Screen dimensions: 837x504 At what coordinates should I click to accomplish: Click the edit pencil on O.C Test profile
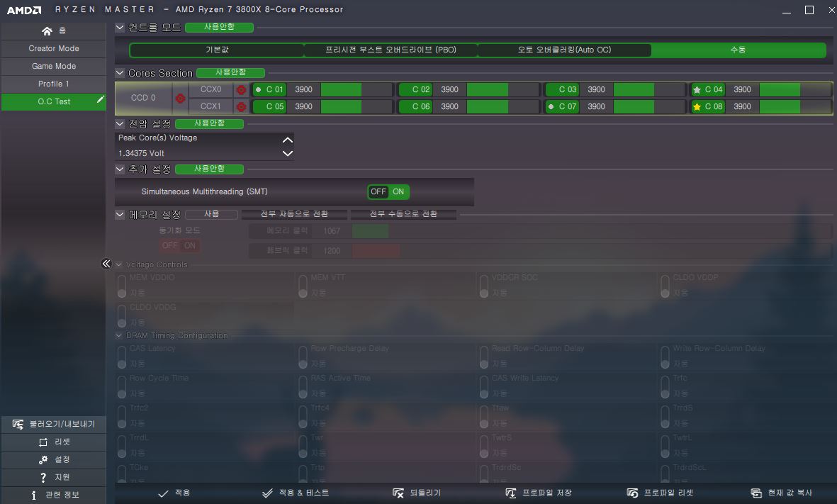coord(101,99)
